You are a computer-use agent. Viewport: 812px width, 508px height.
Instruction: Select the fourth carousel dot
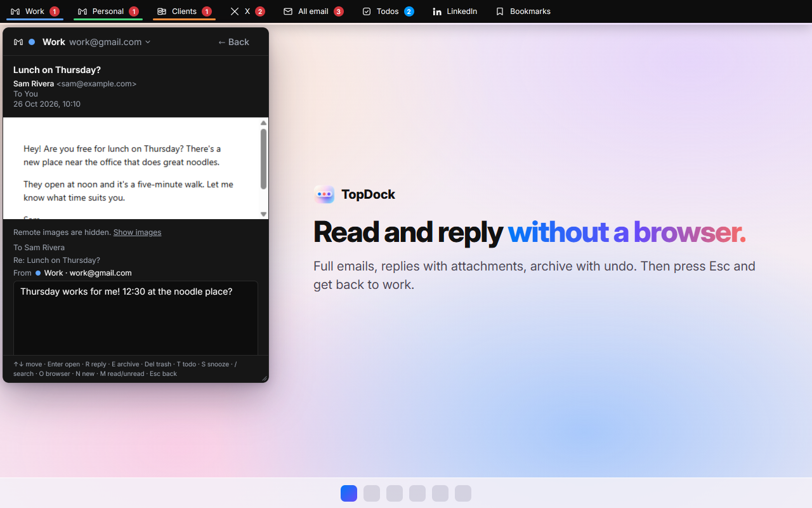click(x=417, y=493)
